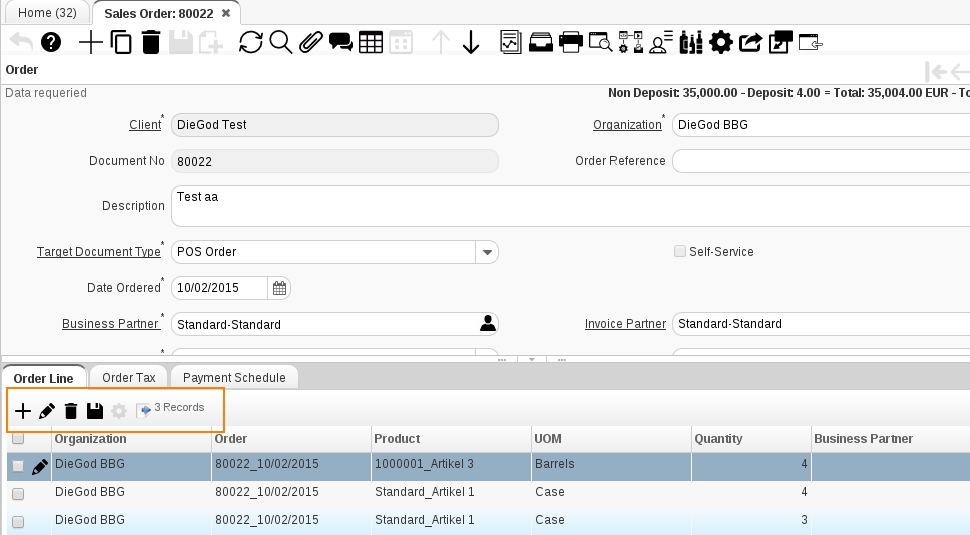Image resolution: width=970 pixels, height=535 pixels.
Task: Click the Business Partner field label link
Action: click(x=110, y=324)
